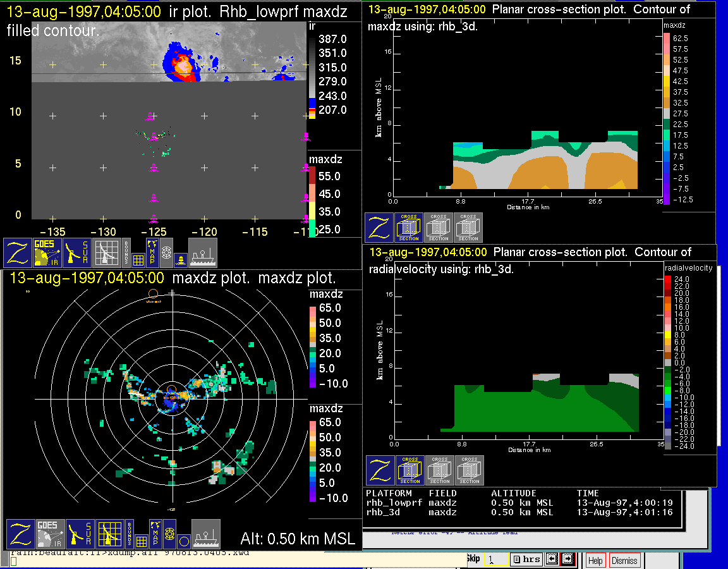Screen dimensions: 728x569
Task: Click the yellow circle icon in the maxdz plot
Action: pos(183,541)
